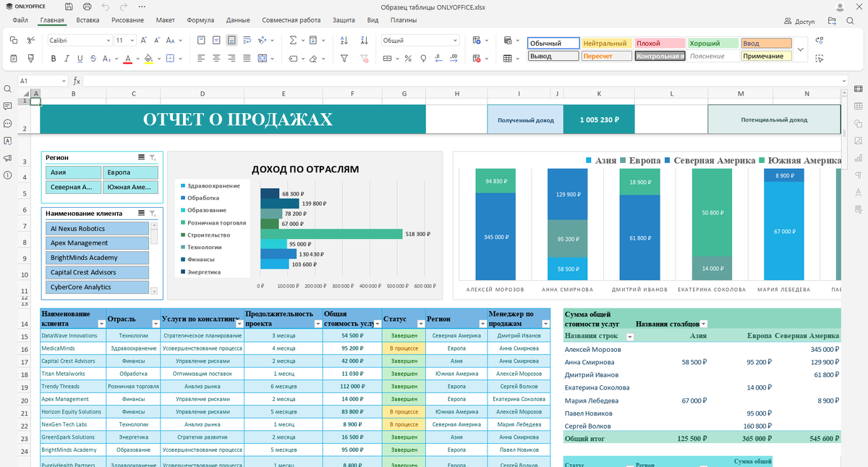
Task: Click the Copy icon in the toolbar
Action: coord(13,40)
